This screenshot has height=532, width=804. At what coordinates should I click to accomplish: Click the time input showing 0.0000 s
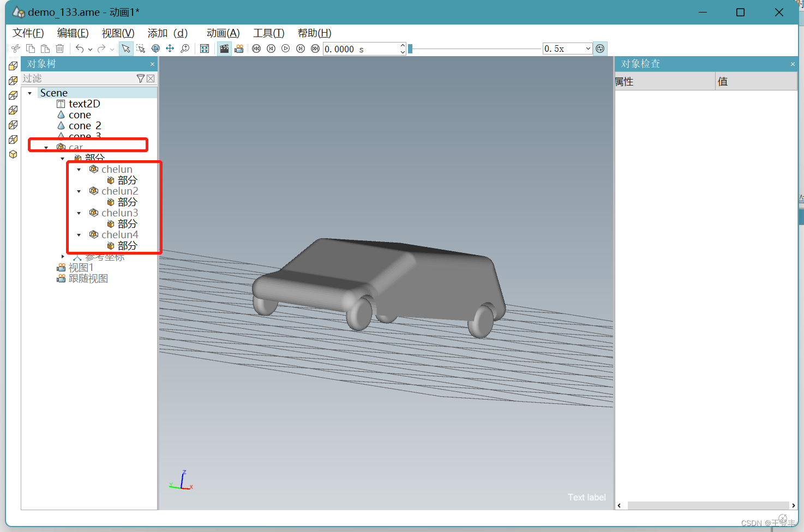(360, 49)
